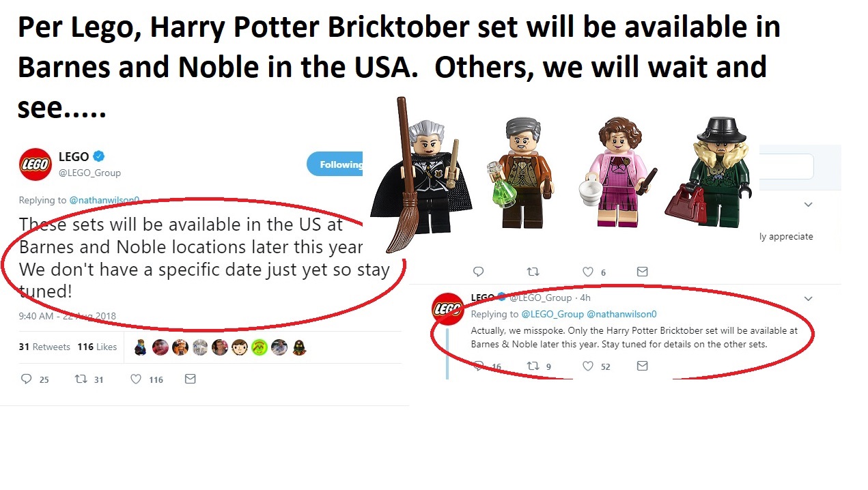Screen dimensions: 868x490
Task: Click the reply icon under the left tweet
Action: coord(27,379)
